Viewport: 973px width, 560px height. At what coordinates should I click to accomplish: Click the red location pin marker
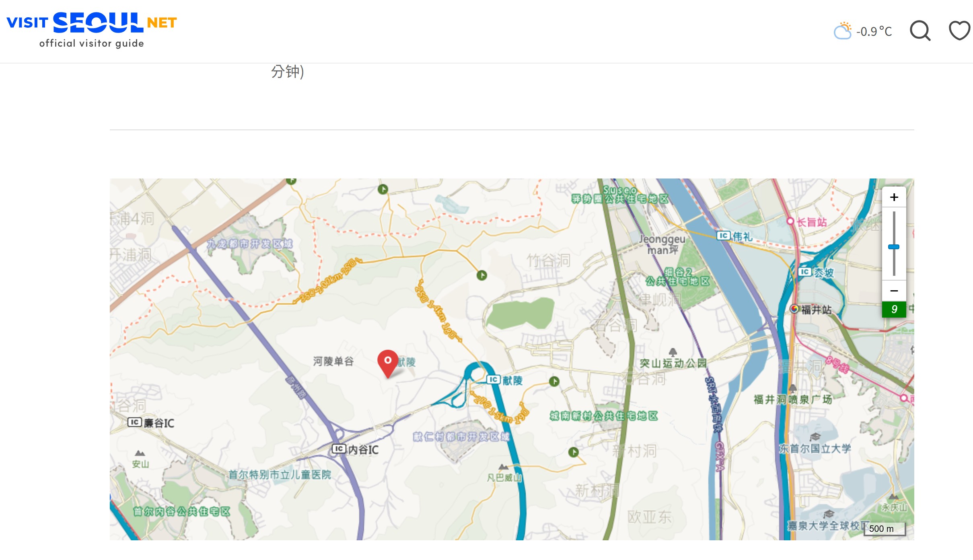[x=388, y=362]
